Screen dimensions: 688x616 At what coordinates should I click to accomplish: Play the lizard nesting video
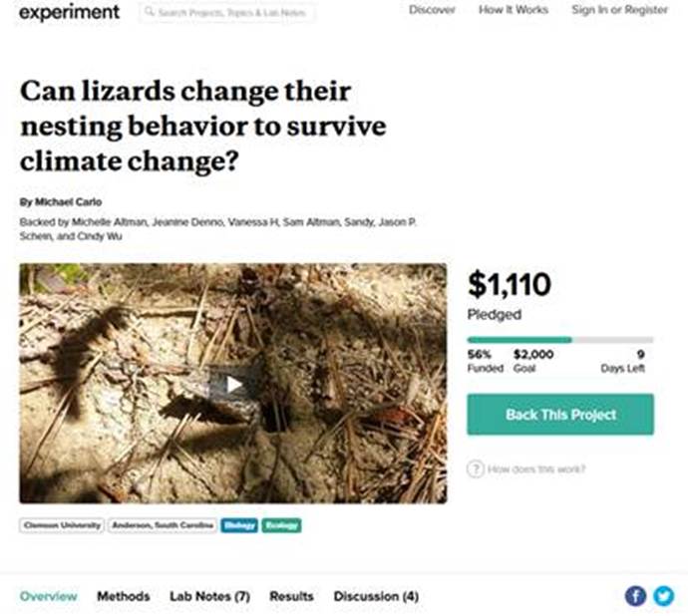click(233, 384)
